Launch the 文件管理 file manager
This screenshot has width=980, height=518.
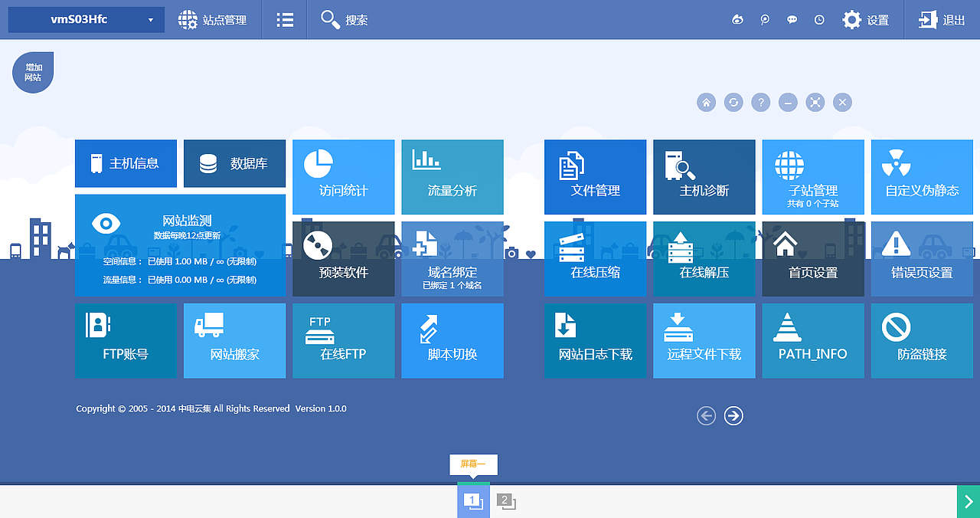point(595,177)
